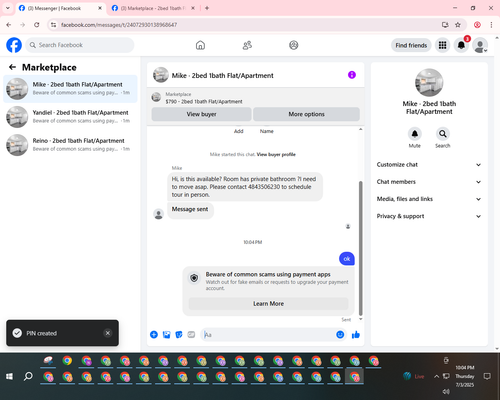
Task: Toggle conversation information panel purple icon
Action: tap(352, 75)
